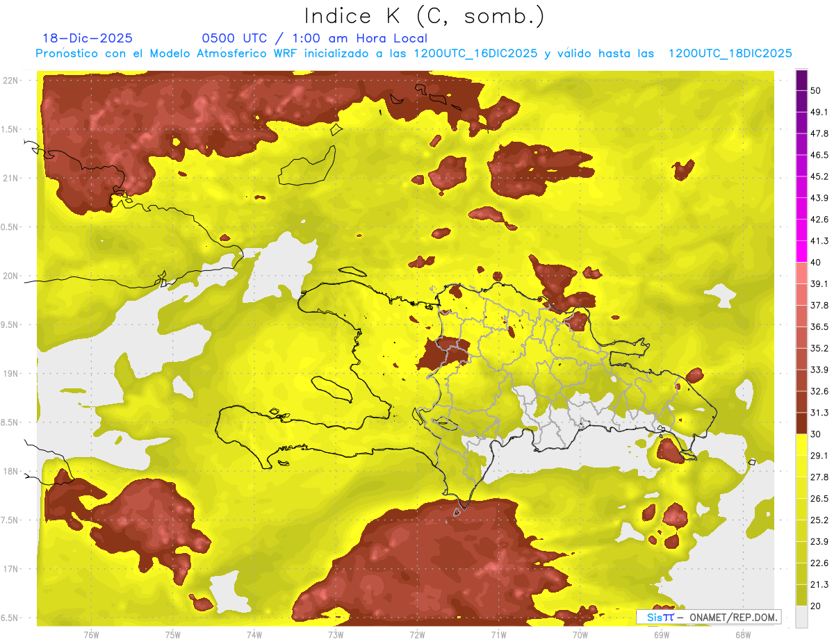
Task: Select the '18-Dic-2025' date label
Action: tap(88, 38)
